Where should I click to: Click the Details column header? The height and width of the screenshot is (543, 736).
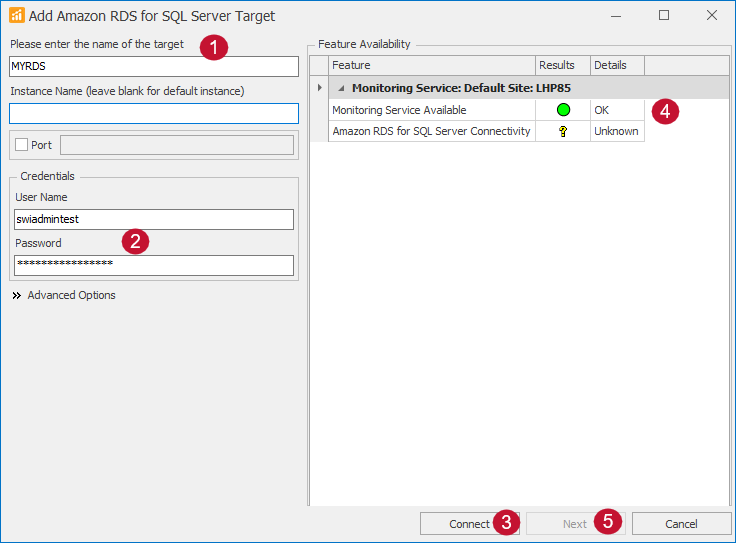coord(617,65)
